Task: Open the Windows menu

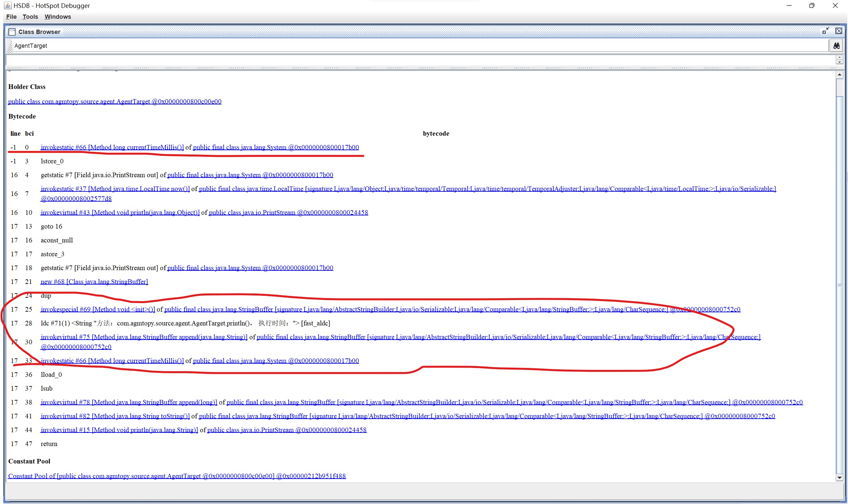Action: 58,17
